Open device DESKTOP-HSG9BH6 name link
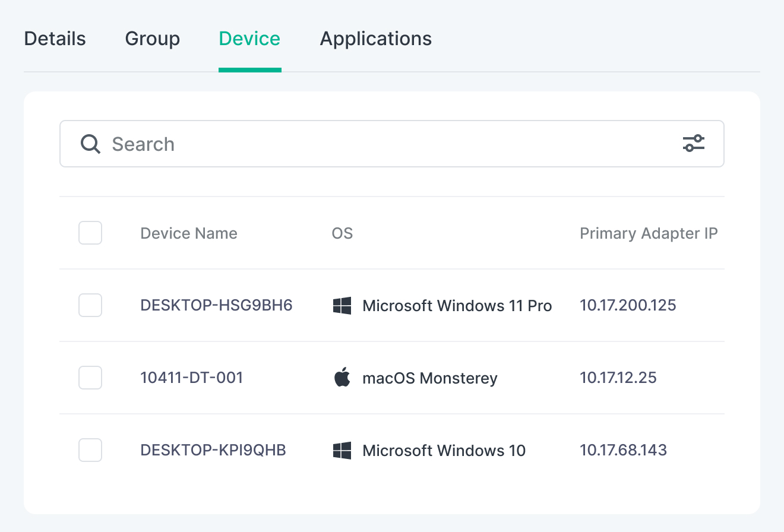This screenshot has width=784, height=532. click(x=216, y=305)
